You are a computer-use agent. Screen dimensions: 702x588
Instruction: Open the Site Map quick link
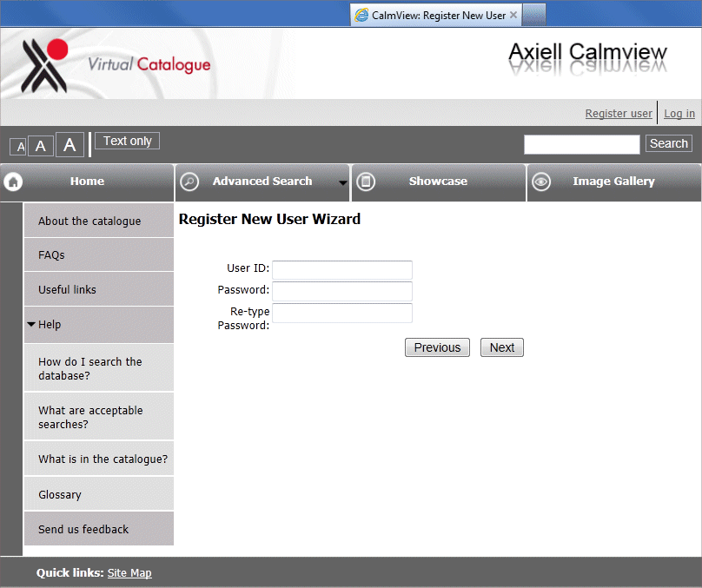click(x=129, y=572)
